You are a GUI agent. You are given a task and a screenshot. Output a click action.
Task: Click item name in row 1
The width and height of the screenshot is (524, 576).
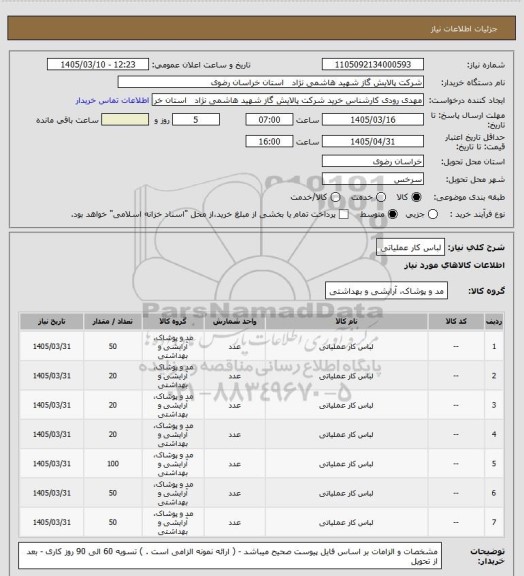tap(346, 347)
